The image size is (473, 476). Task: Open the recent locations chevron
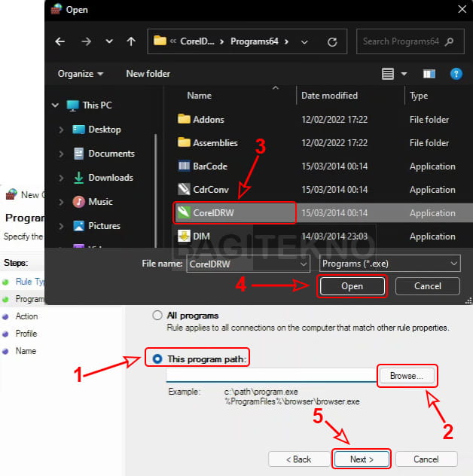tap(109, 41)
